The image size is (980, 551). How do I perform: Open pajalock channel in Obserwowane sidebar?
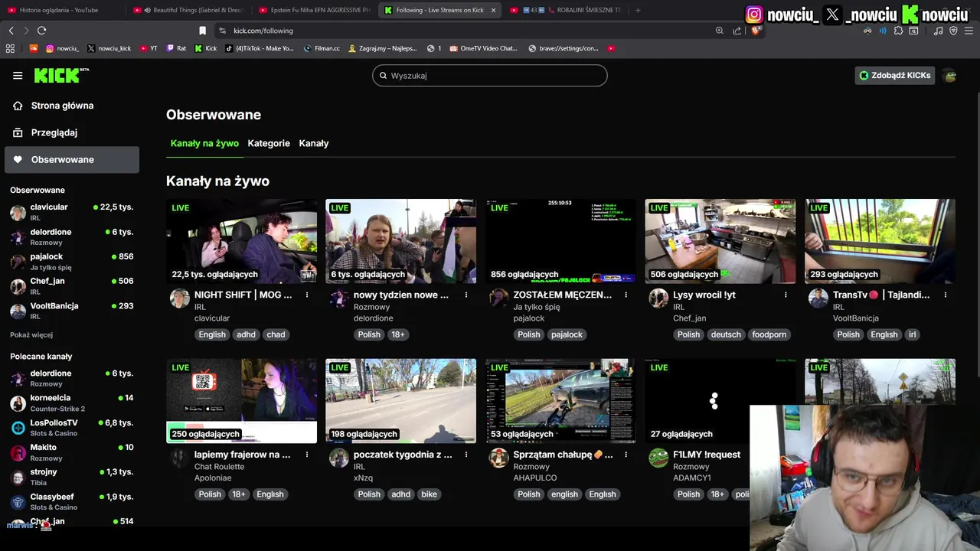[70, 261]
